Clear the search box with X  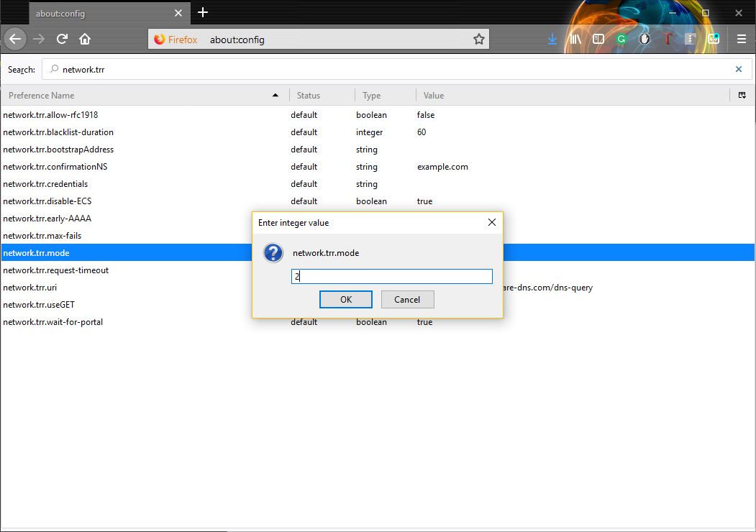click(x=738, y=70)
